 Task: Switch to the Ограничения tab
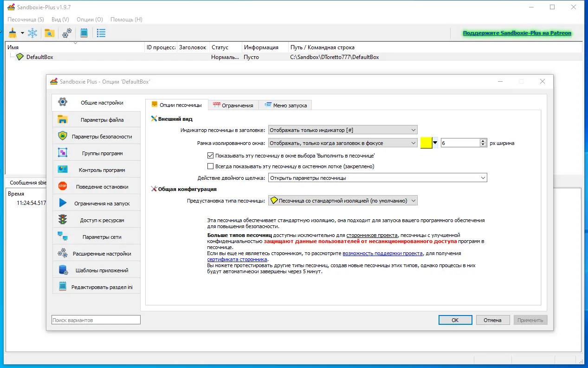click(233, 105)
